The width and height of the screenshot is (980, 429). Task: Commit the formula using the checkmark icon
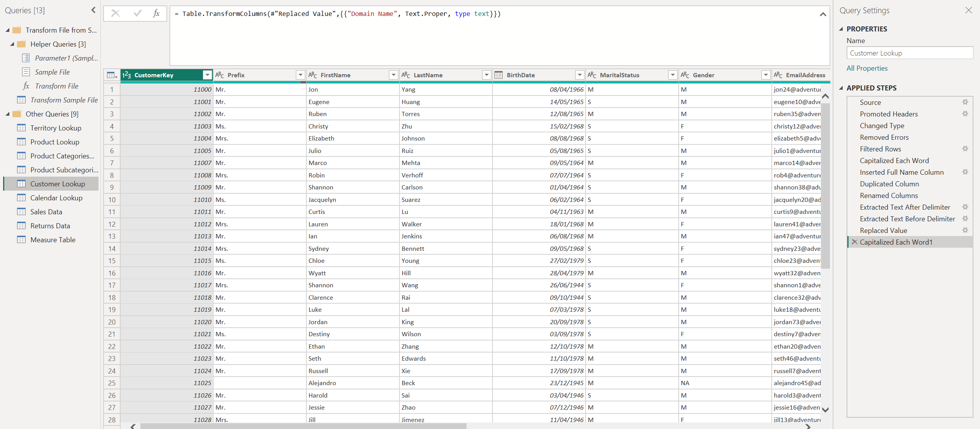click(137, 13)
